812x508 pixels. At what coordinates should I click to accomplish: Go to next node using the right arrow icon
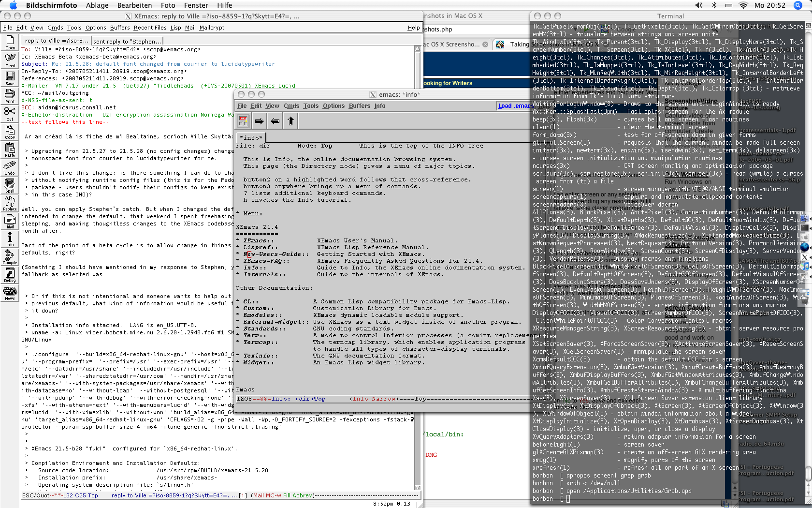click(x=260, y=121)
